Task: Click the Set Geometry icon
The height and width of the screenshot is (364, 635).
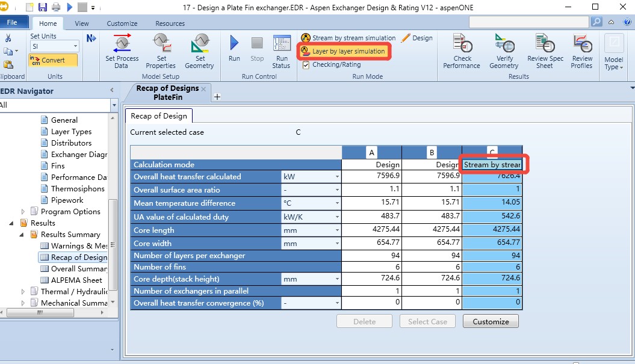Action: (199, 44)
